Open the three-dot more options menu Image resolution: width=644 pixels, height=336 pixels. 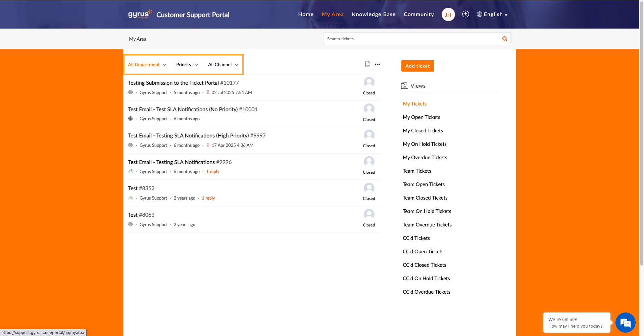pos(377,64)
